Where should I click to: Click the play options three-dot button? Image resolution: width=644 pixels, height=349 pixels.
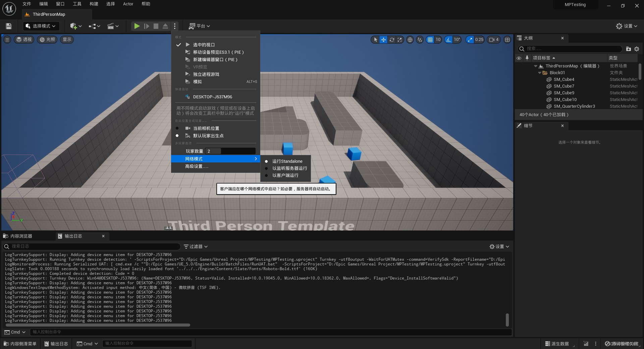point(175,26)
